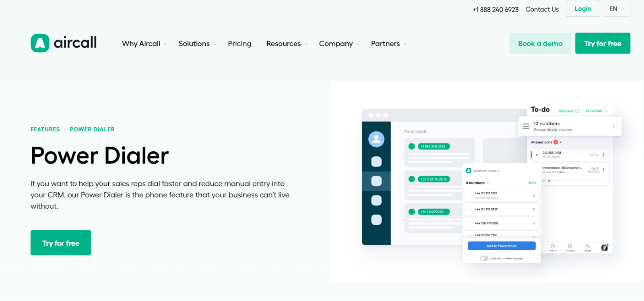The width and height of the screenshot is (644, 301).
Task: Check the box for +44 121 235 8327
Action: click(470, 210)
